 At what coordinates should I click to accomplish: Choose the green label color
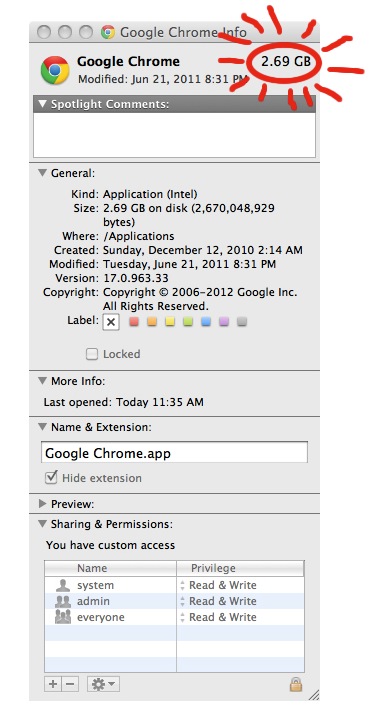(188, 321)
